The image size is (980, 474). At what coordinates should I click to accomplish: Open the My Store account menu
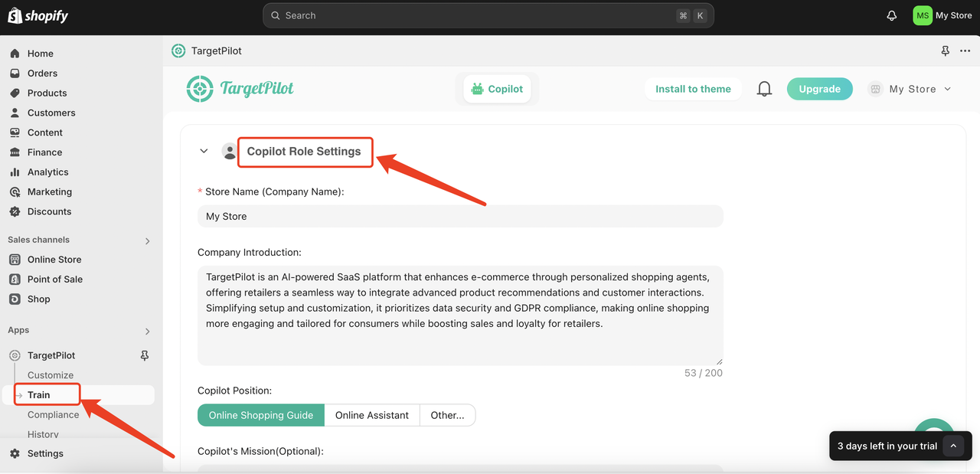943,15
